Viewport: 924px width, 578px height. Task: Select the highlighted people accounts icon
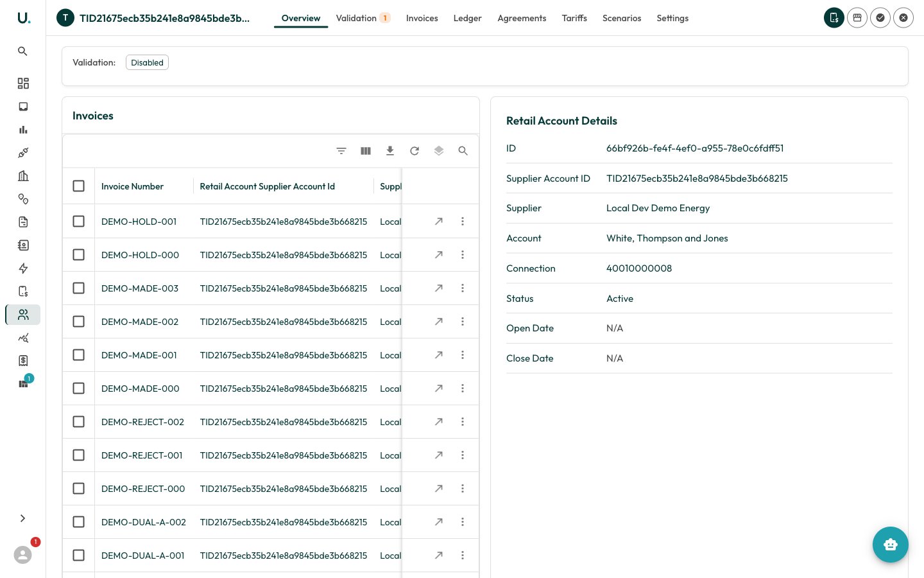coord(23,315)
